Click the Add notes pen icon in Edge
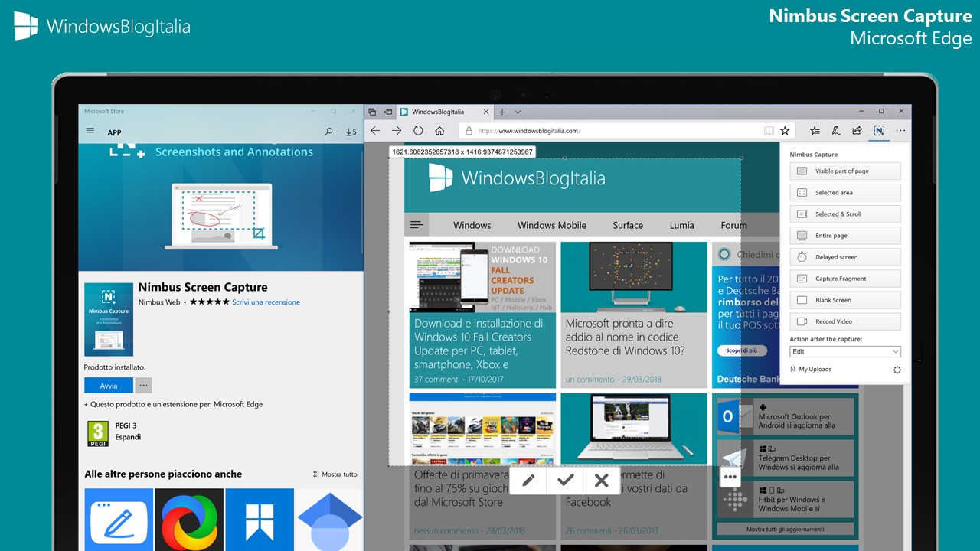The height and width of the screenshot is (551, 980). [836, 131]
